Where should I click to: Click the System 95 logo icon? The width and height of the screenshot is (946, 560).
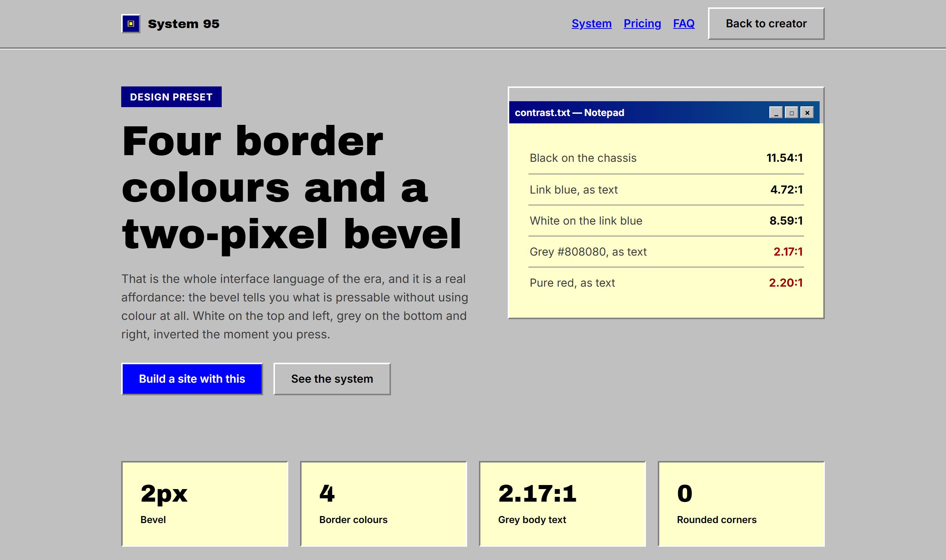[x=130, y=24]
